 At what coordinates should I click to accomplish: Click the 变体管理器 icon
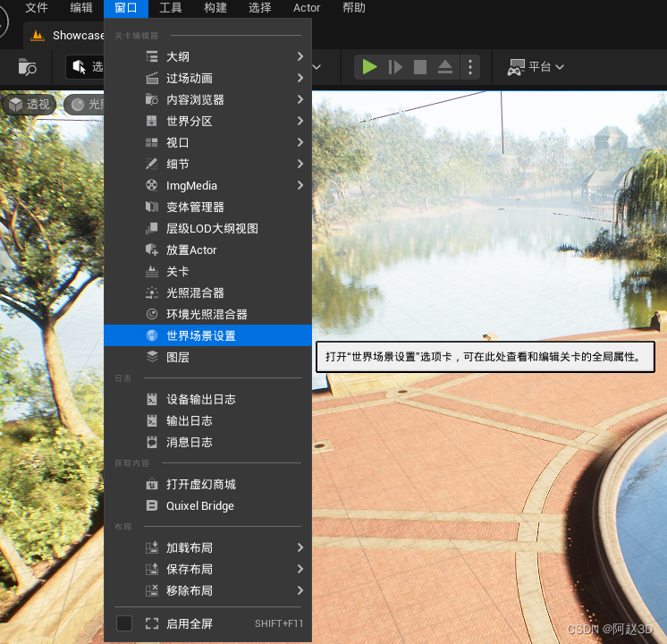[x=152, y=207]
